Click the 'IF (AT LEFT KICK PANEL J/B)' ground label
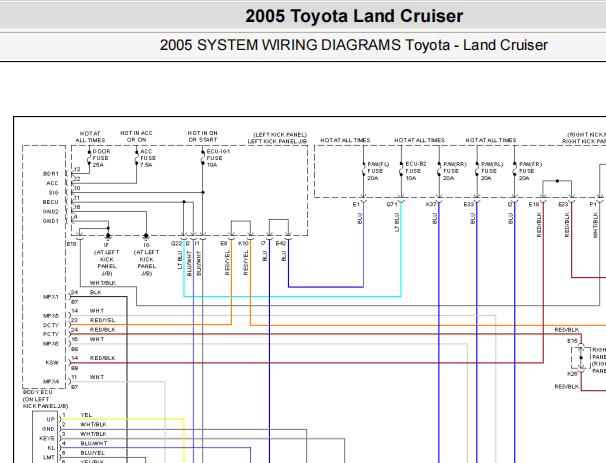Image resolution: width=606 pixels, height=463 pixels. coord(107,259)
